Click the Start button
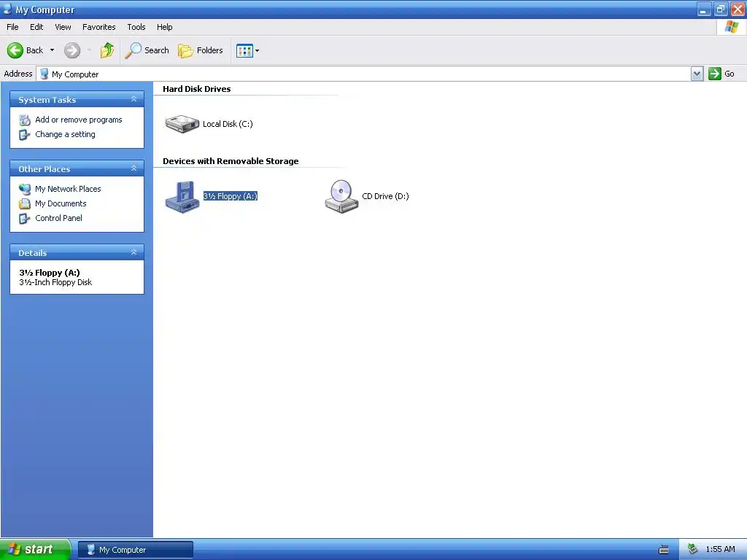 pos(35,549)
